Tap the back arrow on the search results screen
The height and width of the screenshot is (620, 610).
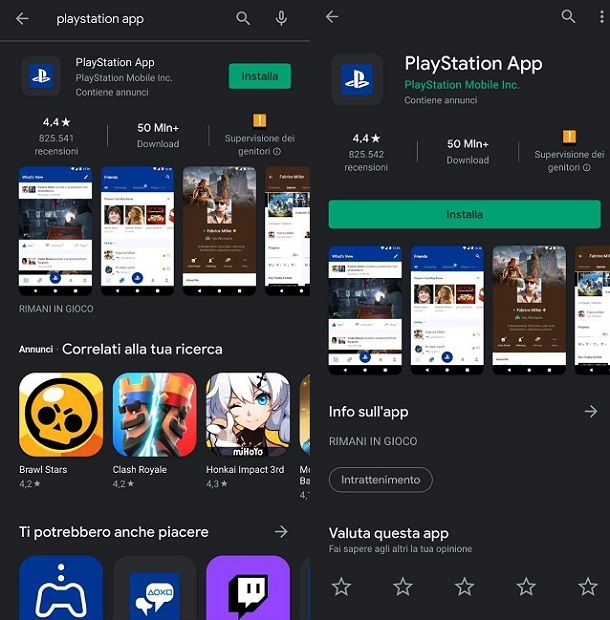coord(23,18)
